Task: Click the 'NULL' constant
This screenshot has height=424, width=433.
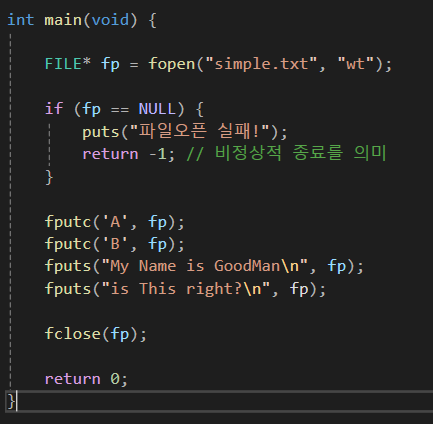Action: [x=157, y=109]
